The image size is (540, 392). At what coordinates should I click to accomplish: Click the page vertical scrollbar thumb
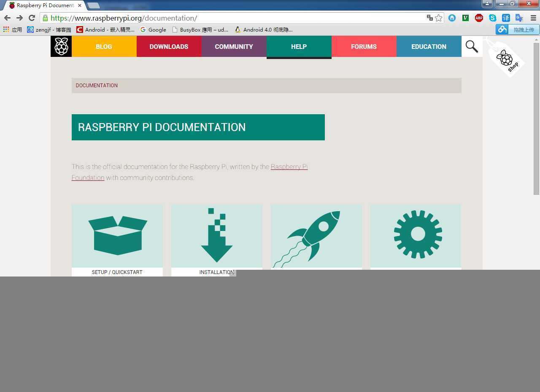(x=536, y=118)
